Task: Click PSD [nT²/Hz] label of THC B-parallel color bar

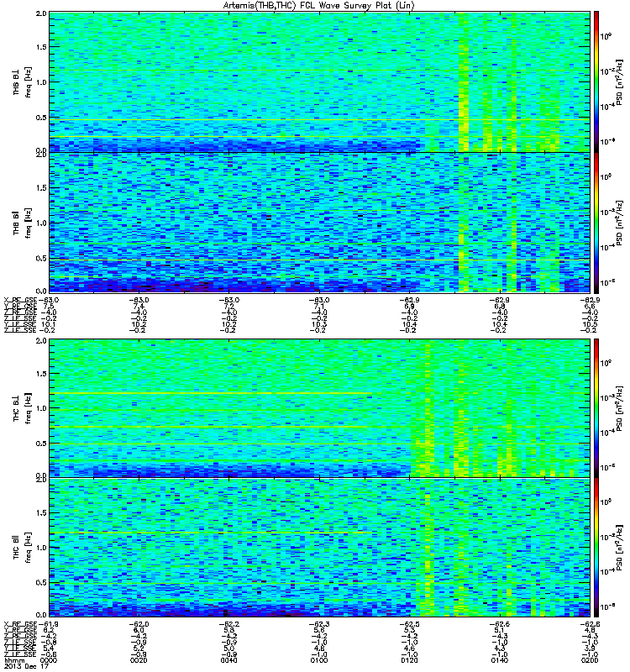Action: 619,548
